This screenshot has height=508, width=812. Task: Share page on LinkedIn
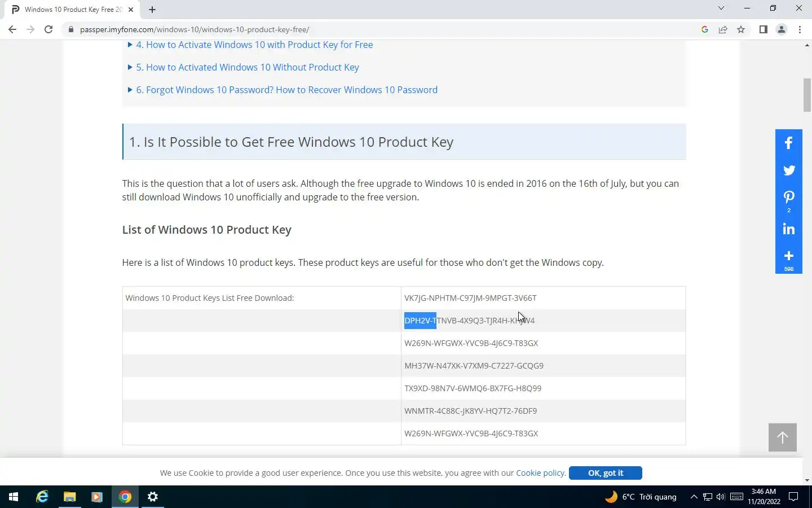click(788, 229)
